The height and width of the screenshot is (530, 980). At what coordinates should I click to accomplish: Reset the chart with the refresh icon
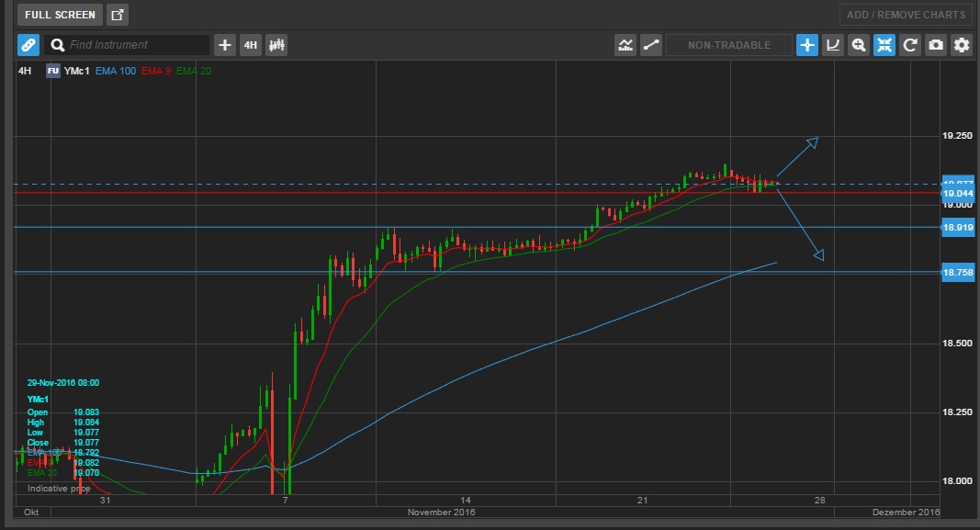(910, 45)
